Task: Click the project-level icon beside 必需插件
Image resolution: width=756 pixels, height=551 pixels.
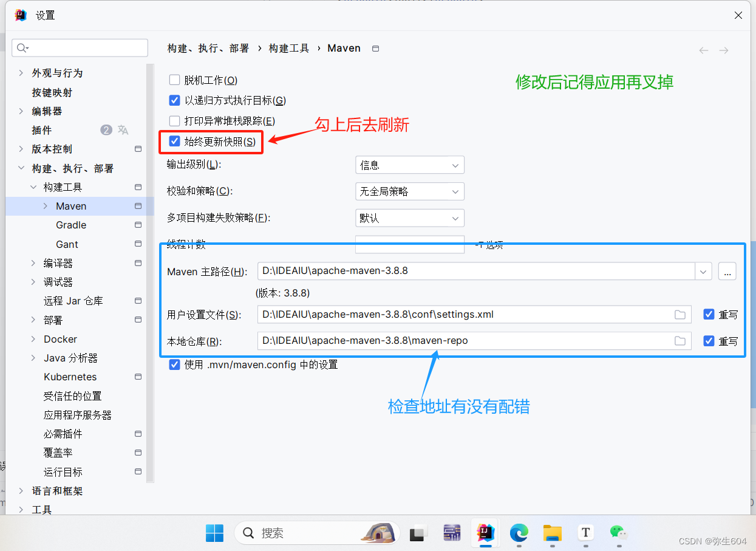Action: coord(138,434)
